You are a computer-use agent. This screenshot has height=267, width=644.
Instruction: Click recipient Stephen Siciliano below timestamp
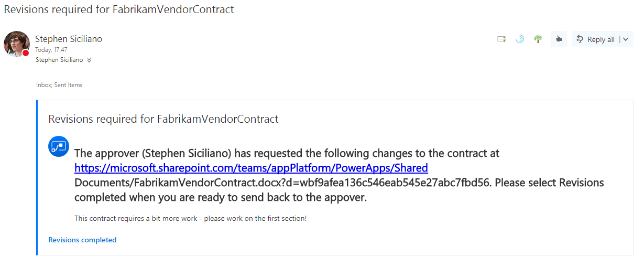pos(59,60)
